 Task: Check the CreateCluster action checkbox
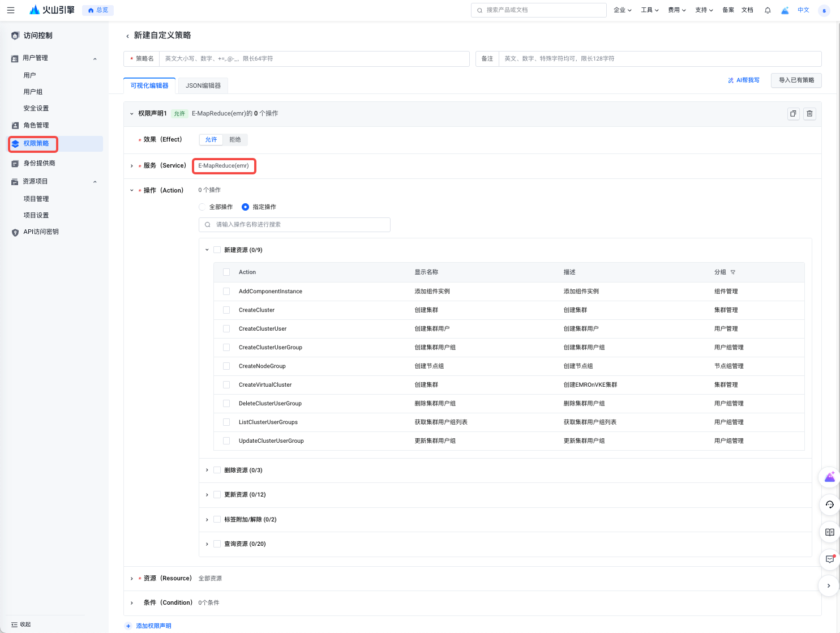pos(226,310)
